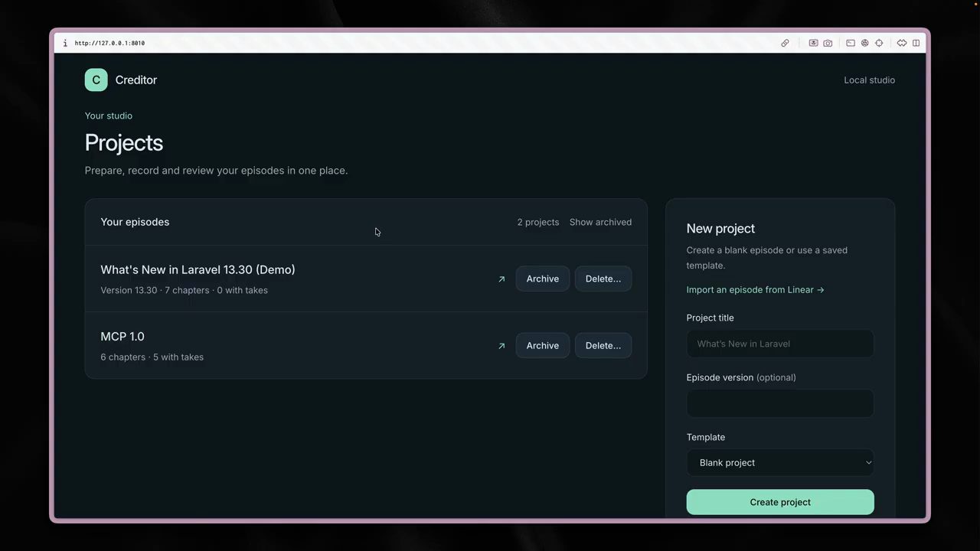Toggle the split view panel icon
The height and width of the screenshot is (551, 980).
point(916,43)
